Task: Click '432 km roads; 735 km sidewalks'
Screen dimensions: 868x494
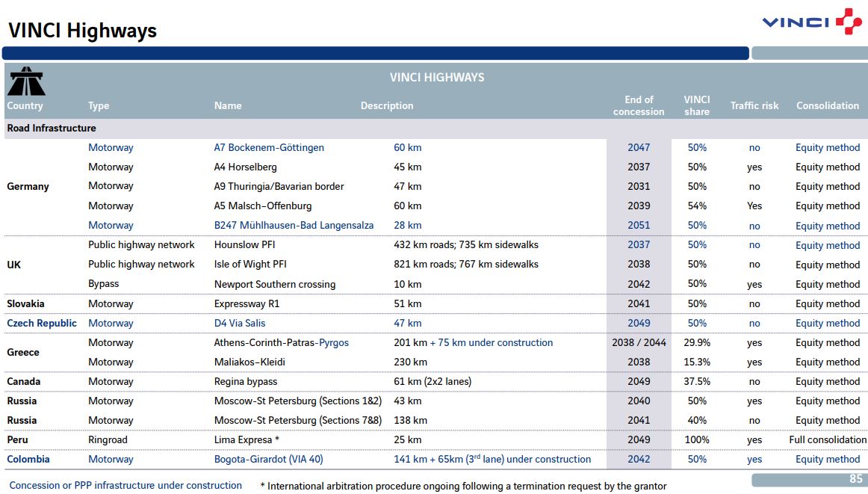Action: click(466, 245)
